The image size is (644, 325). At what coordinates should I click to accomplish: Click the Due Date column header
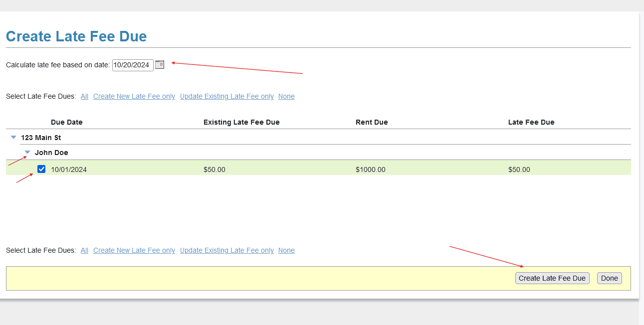point(67,122)
